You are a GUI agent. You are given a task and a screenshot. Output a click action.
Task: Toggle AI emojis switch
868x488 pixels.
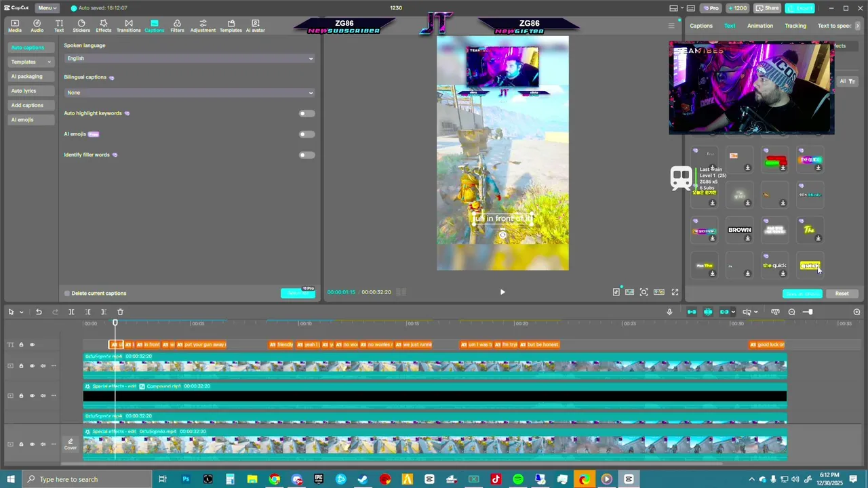point(307,134)
